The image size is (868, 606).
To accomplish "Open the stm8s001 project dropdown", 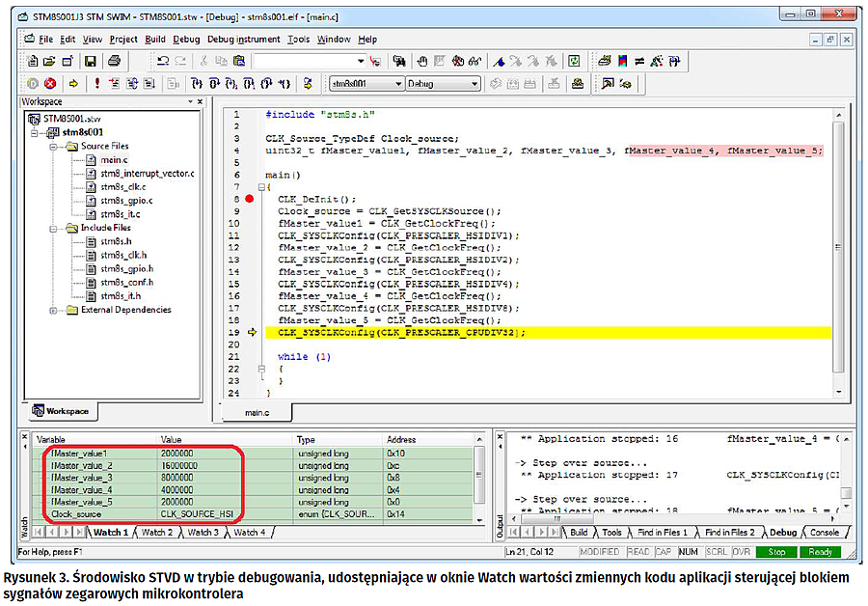I will pos(398,84).
